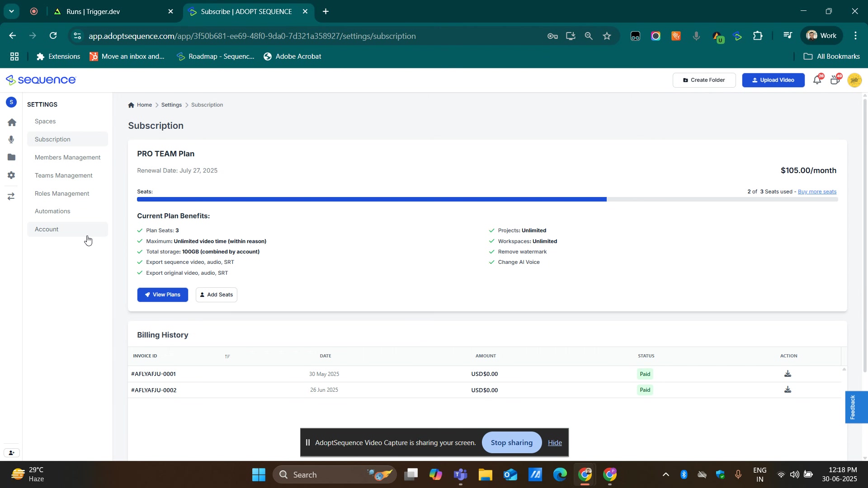Viewport: 868px width, 488px height.
Task: Open Members Management settings
Action: 68,158
